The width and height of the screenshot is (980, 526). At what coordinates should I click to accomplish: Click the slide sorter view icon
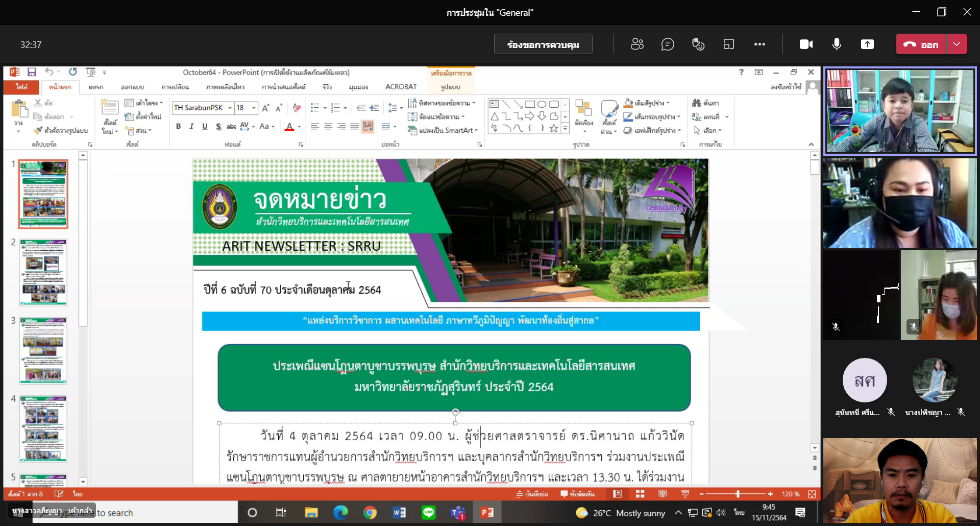(640, 494)
